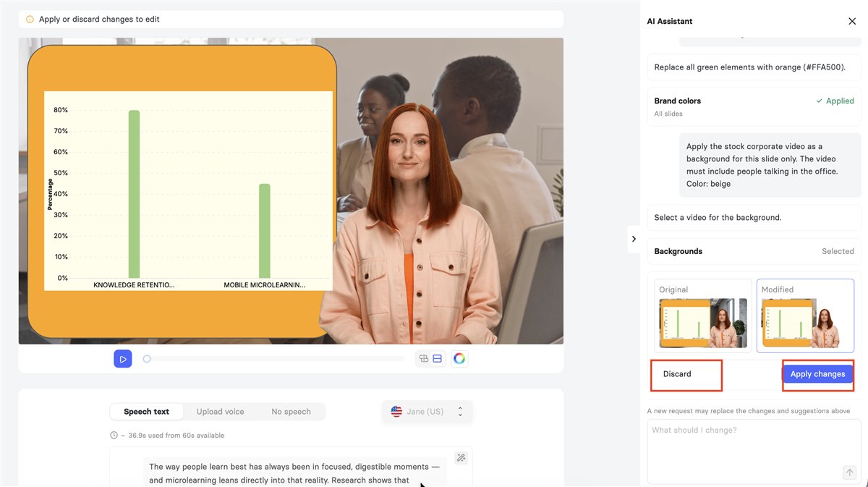Click the Backgrounds section header
The image size is (868, 487).
[754, 251]
